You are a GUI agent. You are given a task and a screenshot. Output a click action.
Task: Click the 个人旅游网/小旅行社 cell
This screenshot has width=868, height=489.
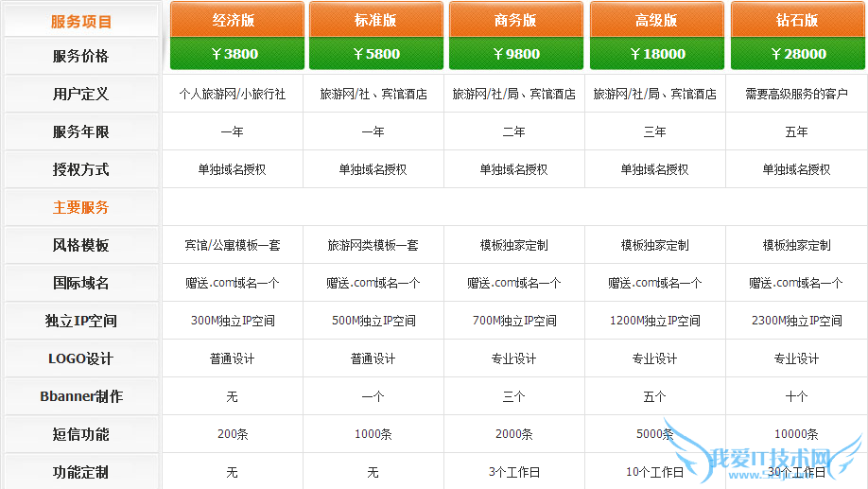[233, 95]
